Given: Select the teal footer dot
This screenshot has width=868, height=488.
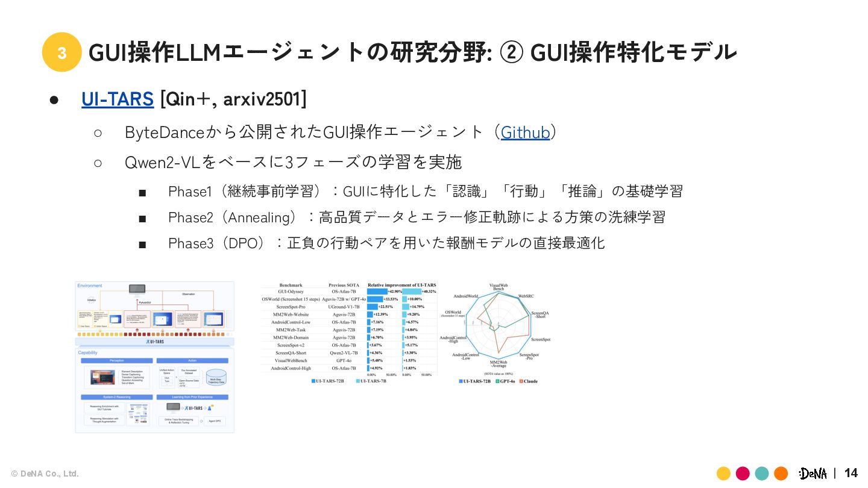Looking at the screenshot, I should [762, 473].
